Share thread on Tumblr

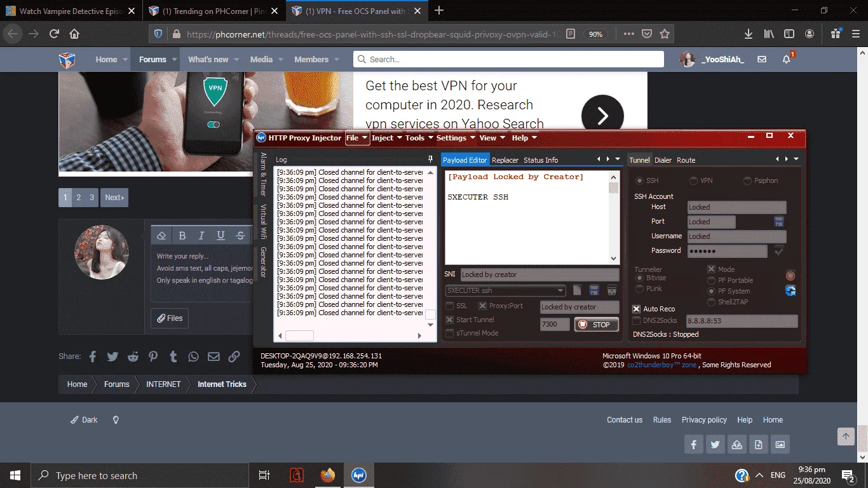pos(173,356)
